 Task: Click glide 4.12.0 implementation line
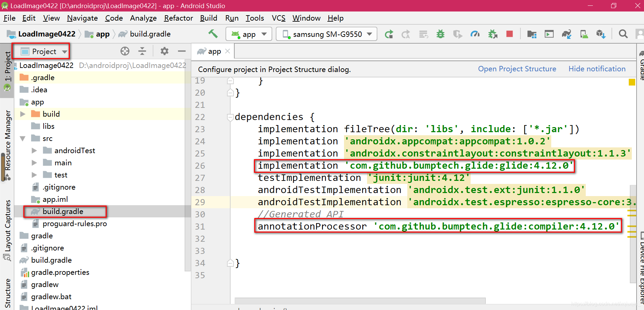pos(415,166)
